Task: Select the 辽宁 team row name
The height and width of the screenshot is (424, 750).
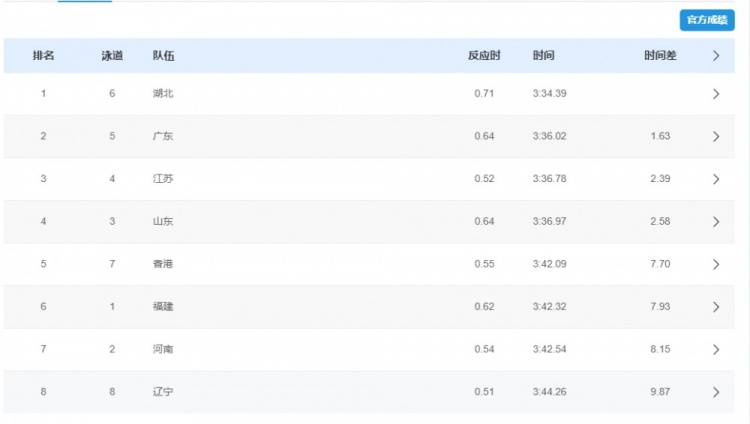Action: click(163, 392)
